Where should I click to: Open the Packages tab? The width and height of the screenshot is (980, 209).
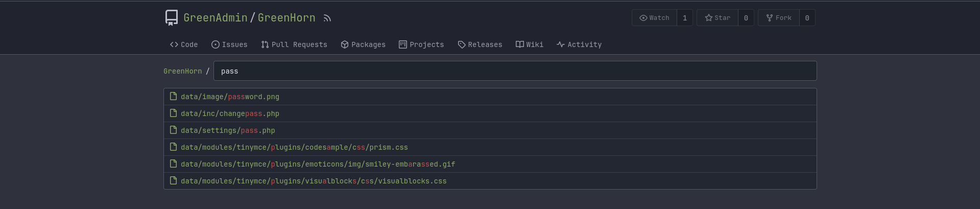tap(363, 44)
